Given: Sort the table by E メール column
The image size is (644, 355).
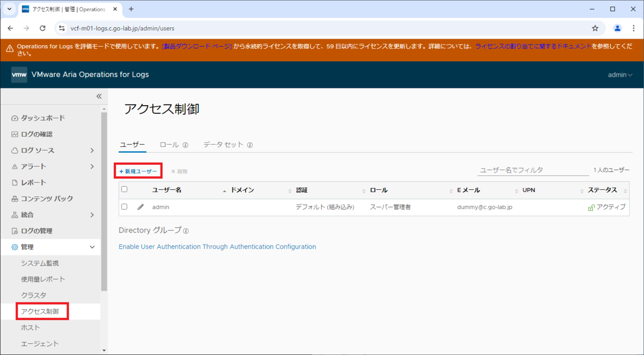Looking at the screenshot, I should [468, 190].
